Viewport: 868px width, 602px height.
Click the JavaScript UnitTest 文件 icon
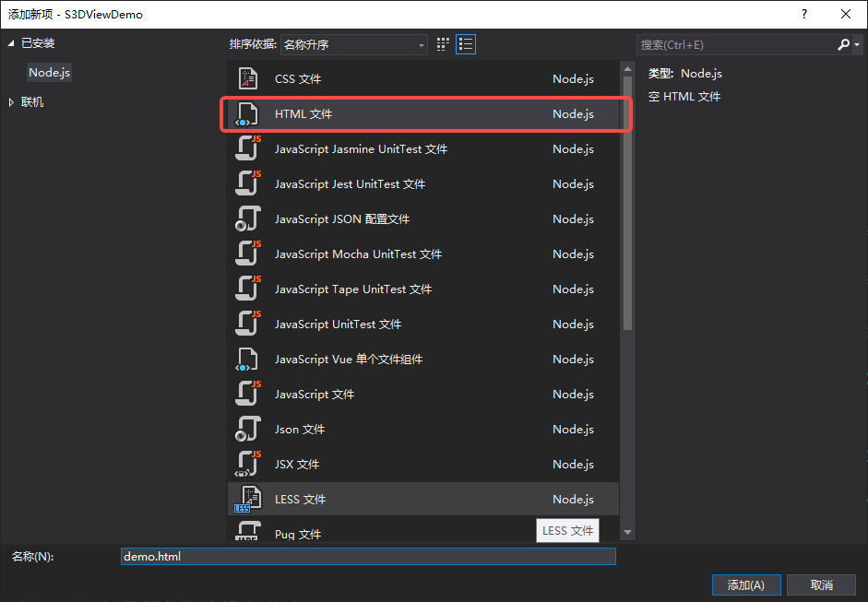(247, 325)
